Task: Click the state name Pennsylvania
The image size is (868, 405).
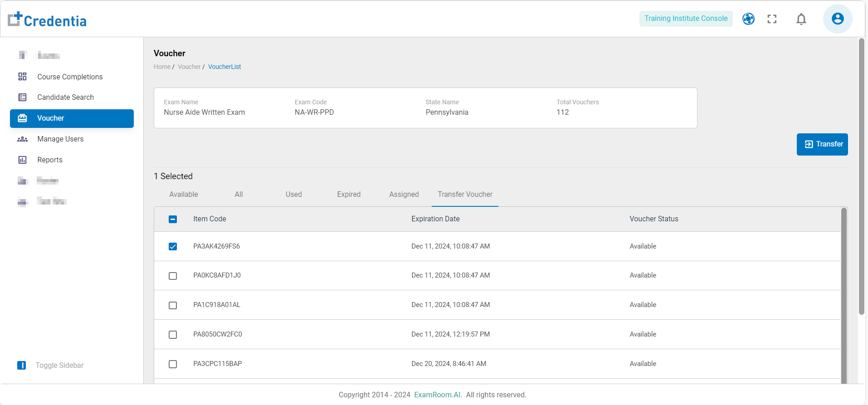Action: tap(447, 112)
